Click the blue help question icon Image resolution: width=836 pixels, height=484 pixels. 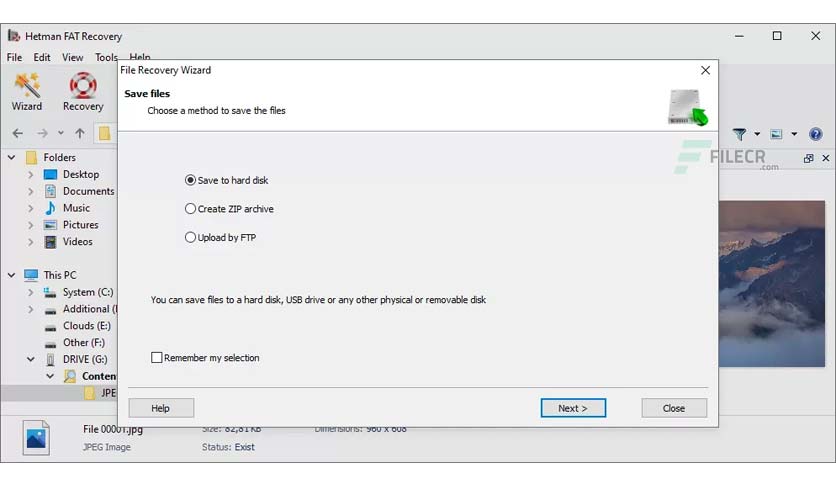815,134
